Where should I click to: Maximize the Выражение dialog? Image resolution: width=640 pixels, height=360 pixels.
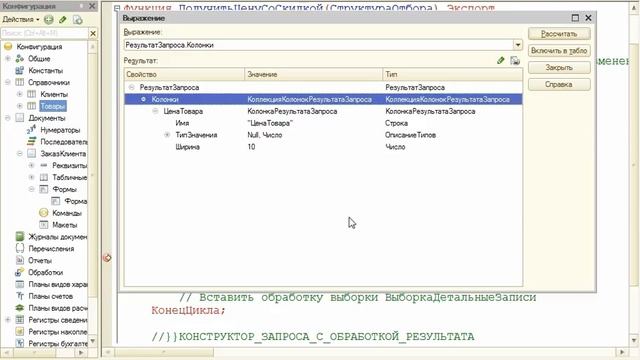click(575, 18)
